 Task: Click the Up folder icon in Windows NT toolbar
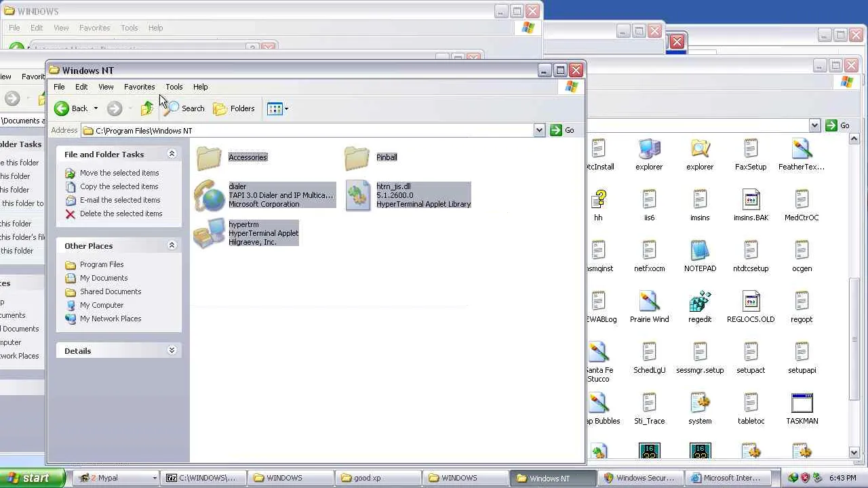pos(147,108)
